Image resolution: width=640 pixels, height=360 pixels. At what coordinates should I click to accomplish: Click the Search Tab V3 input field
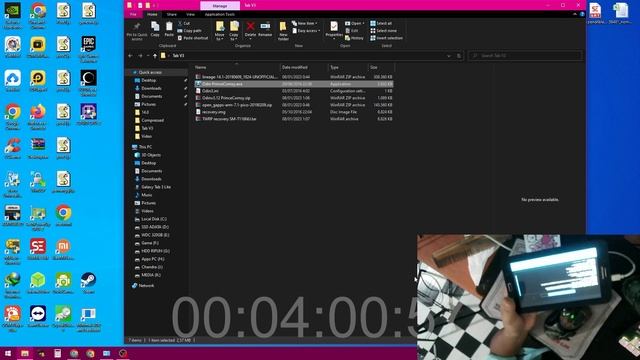tap(526, 56)
